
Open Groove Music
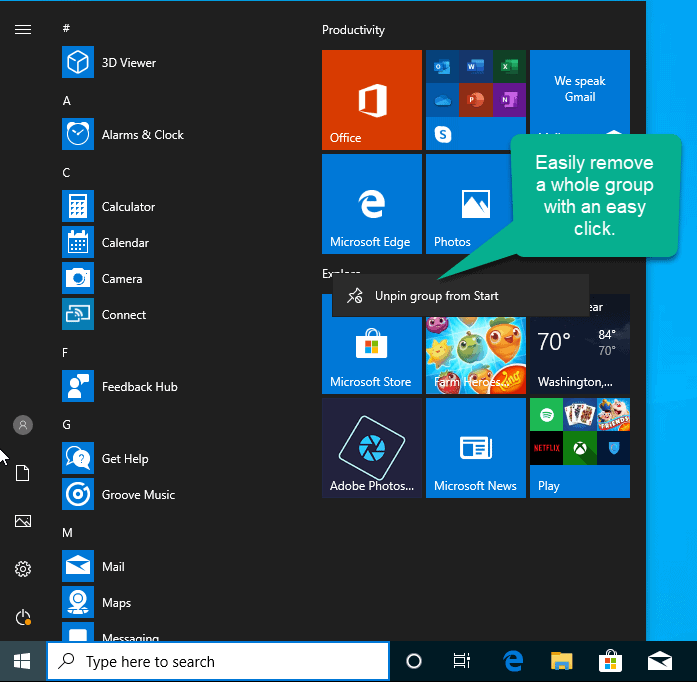pos(119,494)
